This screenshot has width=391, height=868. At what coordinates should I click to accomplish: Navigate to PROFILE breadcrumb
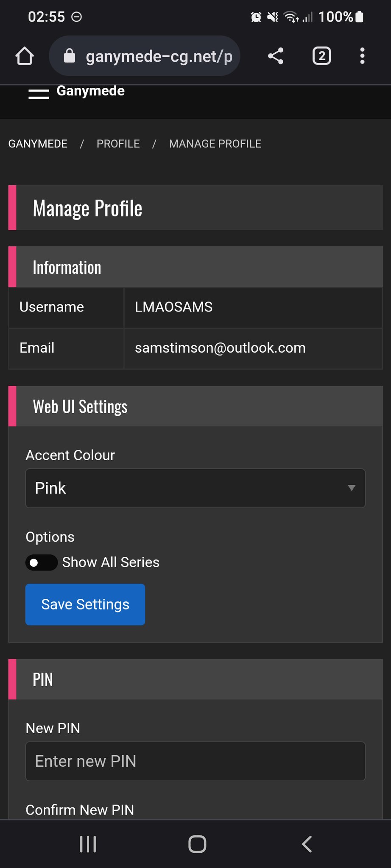pyautogui.click(x=118, y=144)
